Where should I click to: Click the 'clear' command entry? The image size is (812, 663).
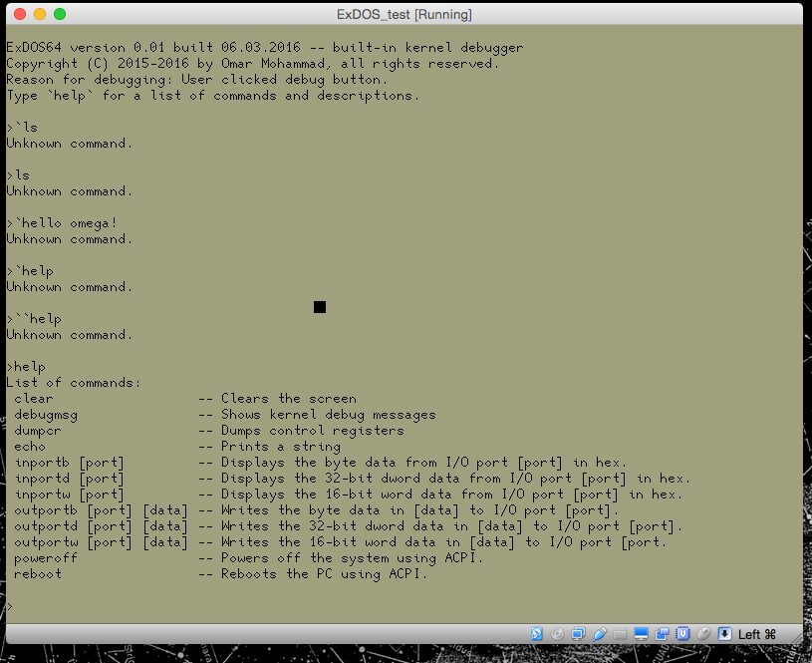pyautogui.click(x=34, y=399)
